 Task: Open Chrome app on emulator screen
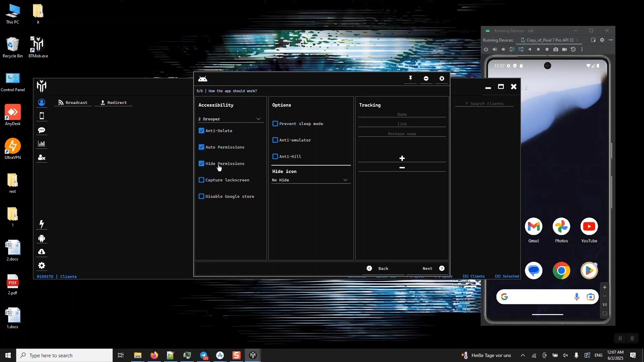pos(561,271)
